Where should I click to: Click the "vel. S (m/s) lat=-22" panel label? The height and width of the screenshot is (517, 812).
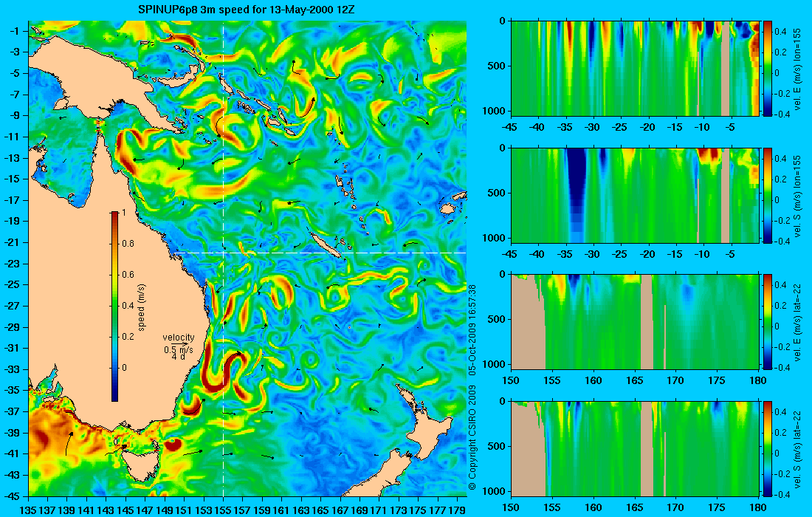(798, 451)
